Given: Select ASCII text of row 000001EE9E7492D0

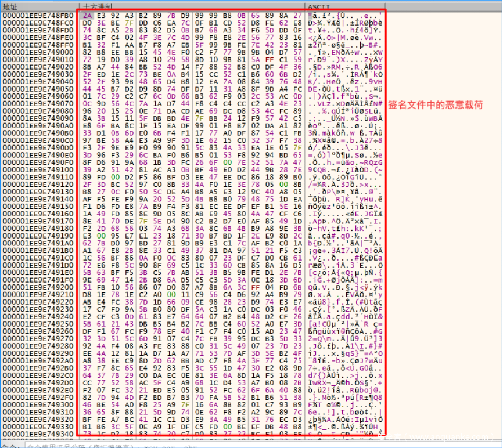Looking at the screenshot, I should (x=345, y=383).
